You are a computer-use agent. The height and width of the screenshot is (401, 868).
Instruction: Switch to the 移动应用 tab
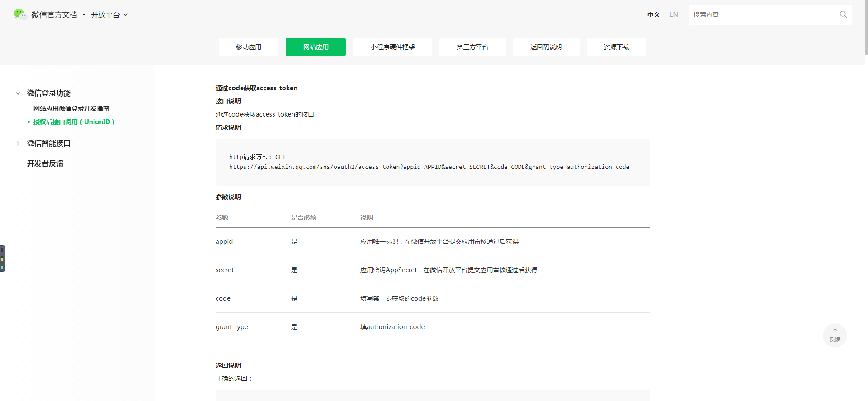pos(249,47)
